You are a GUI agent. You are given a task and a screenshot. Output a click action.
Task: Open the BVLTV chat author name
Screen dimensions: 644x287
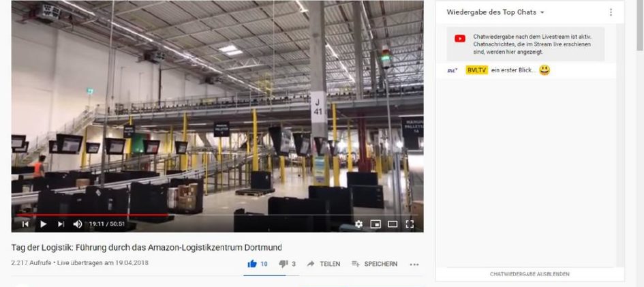tap(477, 70)
